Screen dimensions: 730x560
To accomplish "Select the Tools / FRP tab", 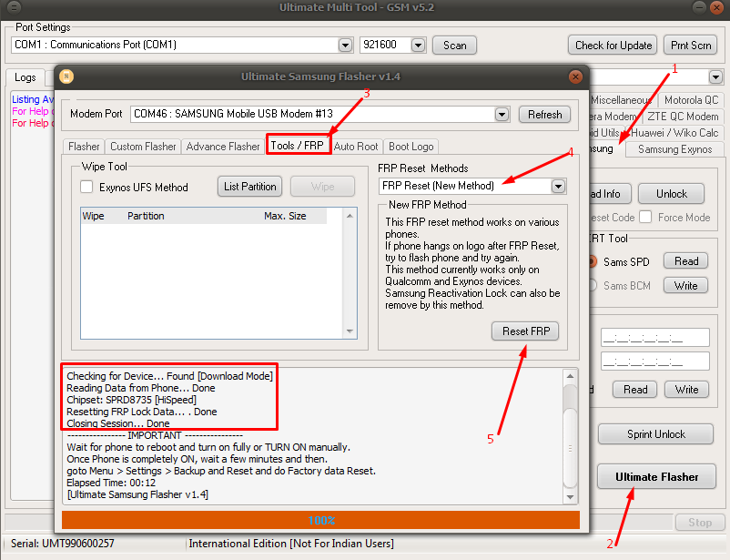I will coord(298,146).
